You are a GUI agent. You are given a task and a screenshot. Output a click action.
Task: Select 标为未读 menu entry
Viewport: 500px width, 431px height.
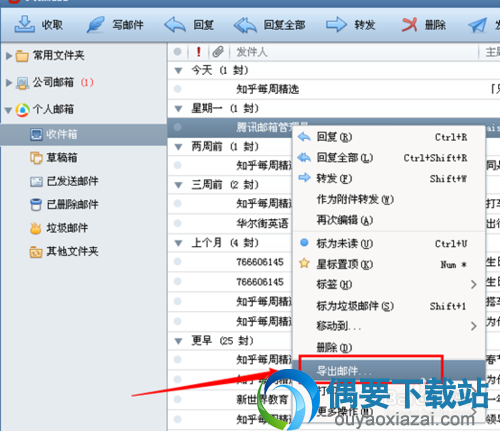coord(389,243)
